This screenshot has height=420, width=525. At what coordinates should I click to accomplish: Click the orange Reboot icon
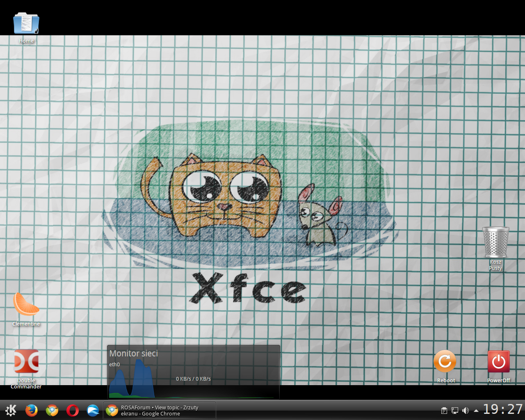tap(445, 361)
